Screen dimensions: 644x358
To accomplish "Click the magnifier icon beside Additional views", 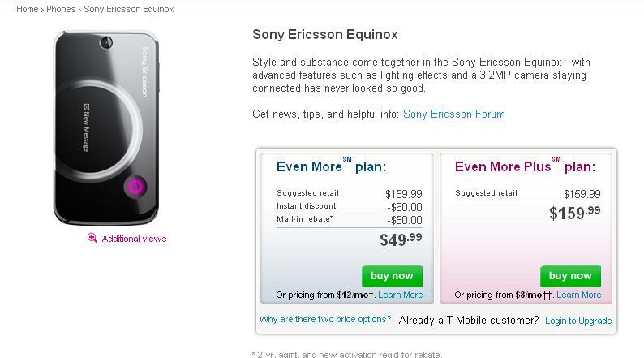I will click(92, 238).
